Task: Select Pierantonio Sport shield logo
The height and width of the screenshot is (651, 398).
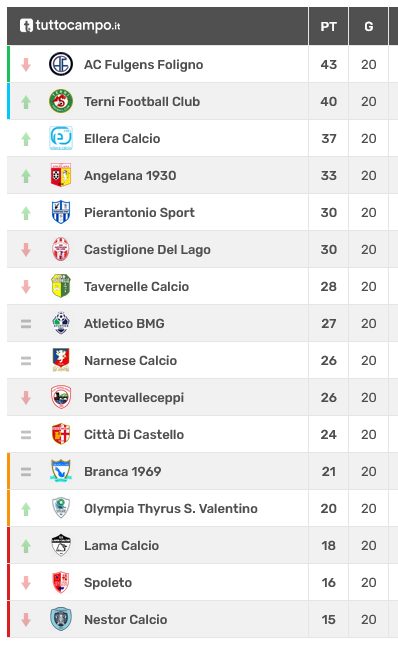Action: pyautogui.click(x=61, y=212)
